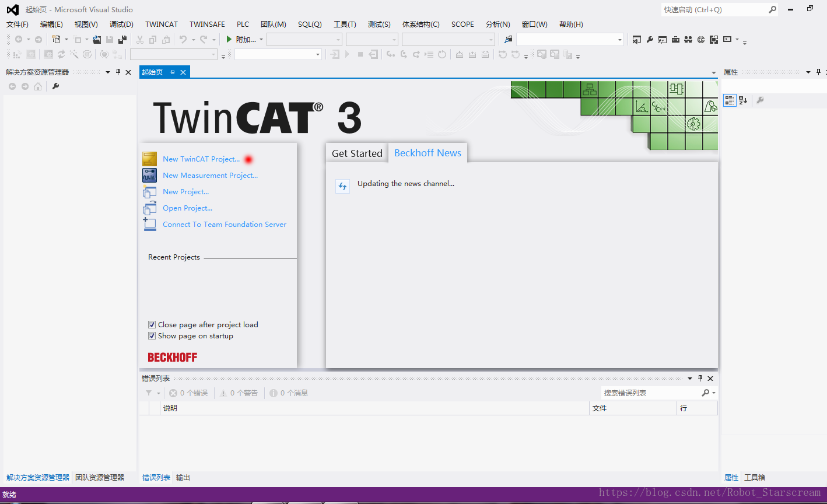Screen dimensions: 827x504
Task: Click the Open File toolbar icon
Action: coord(97,40)
